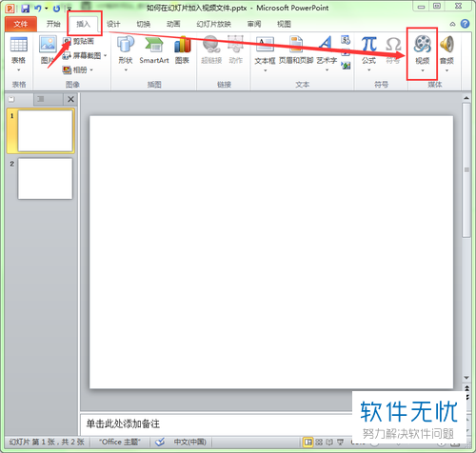This screenshot has height=453, width=476.
Task: Click the vertical scrollbar down arrow
Action: 466,378
